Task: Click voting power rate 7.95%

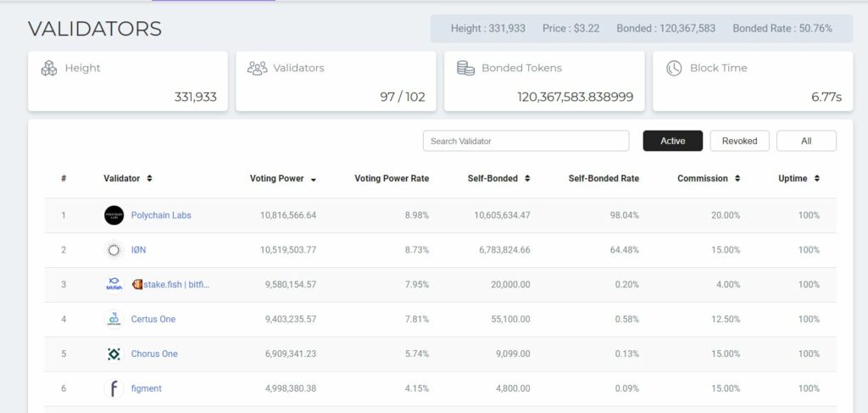Action: point(417,285)
